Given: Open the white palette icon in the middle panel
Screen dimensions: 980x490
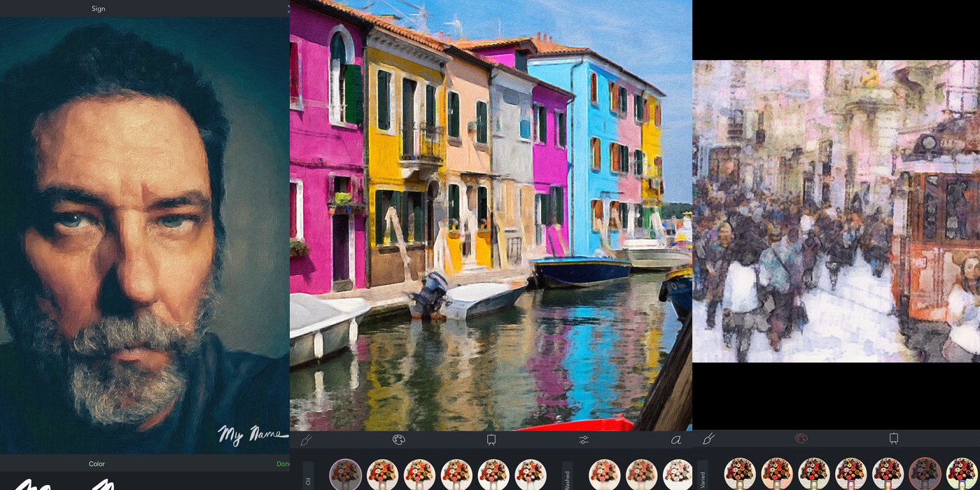Looking at the screenshot, I should coord(398,440).
